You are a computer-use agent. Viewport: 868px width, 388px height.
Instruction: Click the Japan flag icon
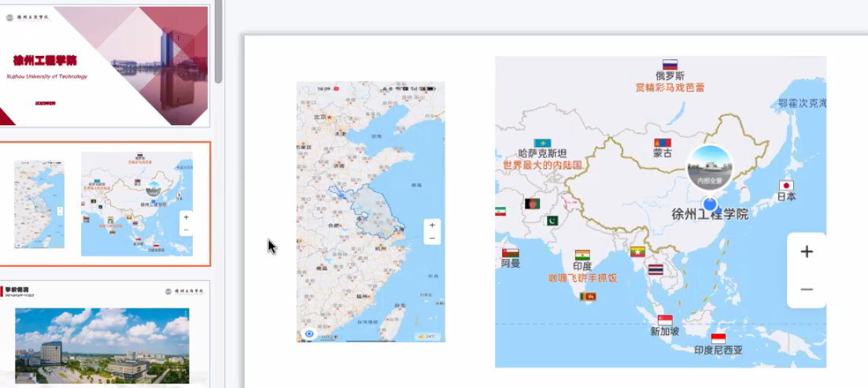tap(786, 186)
